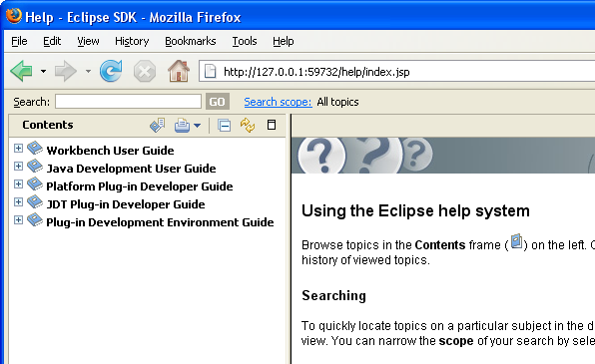The height and width of the screenshot is (364, 595).
Task: Open the View menu
Action: tap(88, 41)
